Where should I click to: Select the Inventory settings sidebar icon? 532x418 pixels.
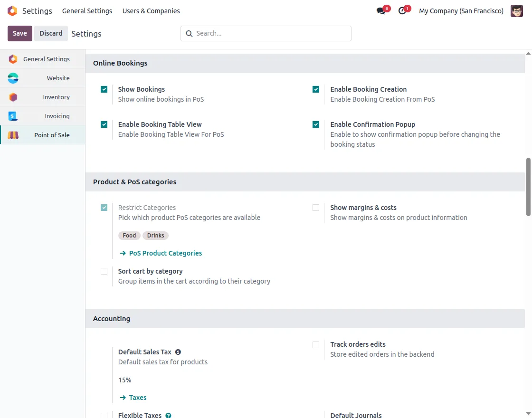12,97
